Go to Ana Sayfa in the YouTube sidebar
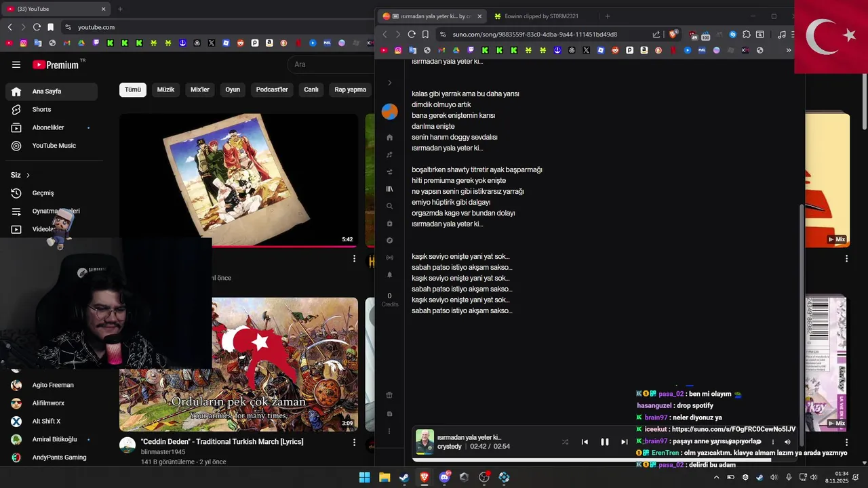The height and width of the screenshot is (488, 868). pyautogui.click(x=52, y=91)
